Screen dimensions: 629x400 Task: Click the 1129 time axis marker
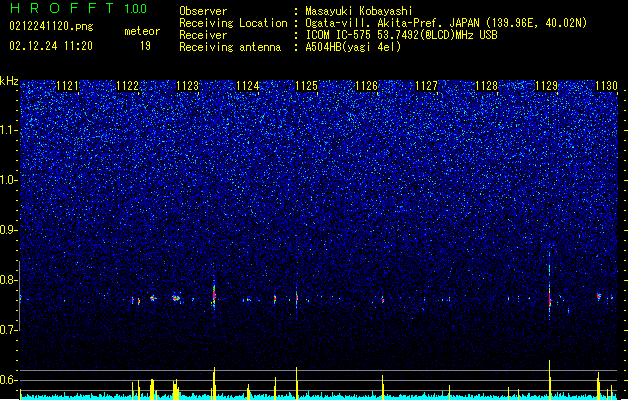click(x=546, y=86)
